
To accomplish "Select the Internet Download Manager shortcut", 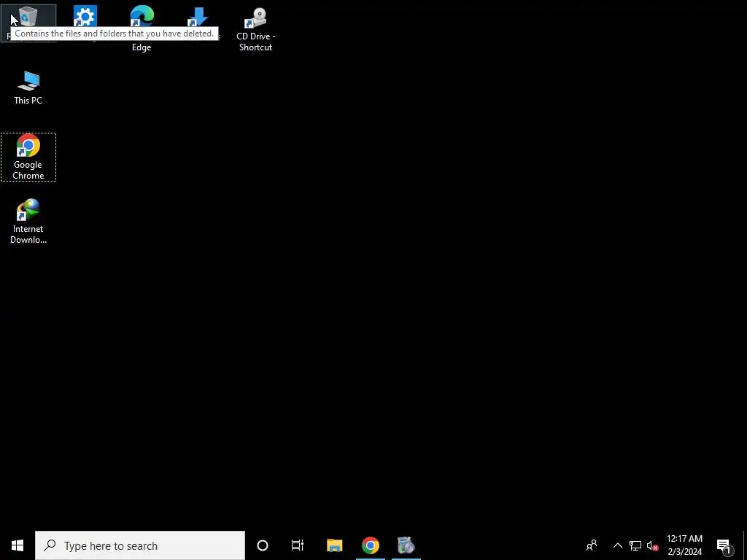I will tap(28, 222).
